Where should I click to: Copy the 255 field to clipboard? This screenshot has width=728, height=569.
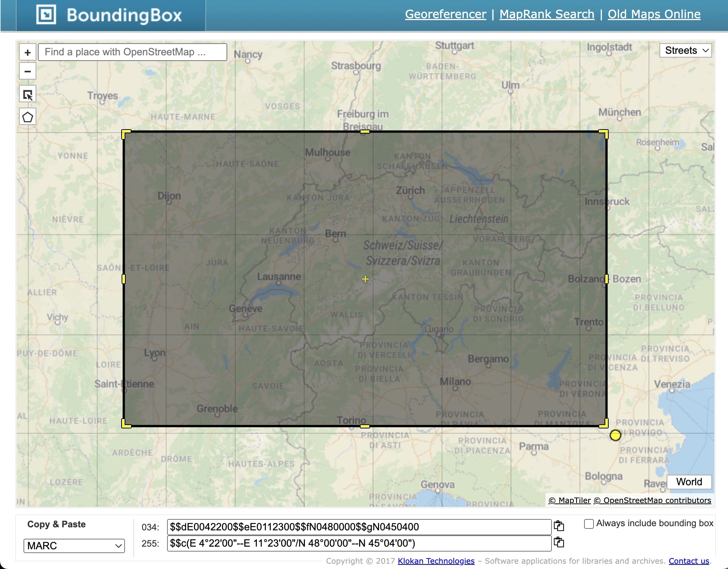559,543
